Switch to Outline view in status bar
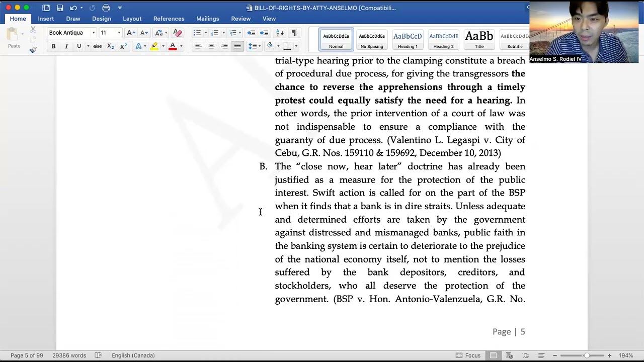Screen dimensions: 644x362 click(526, 355)
